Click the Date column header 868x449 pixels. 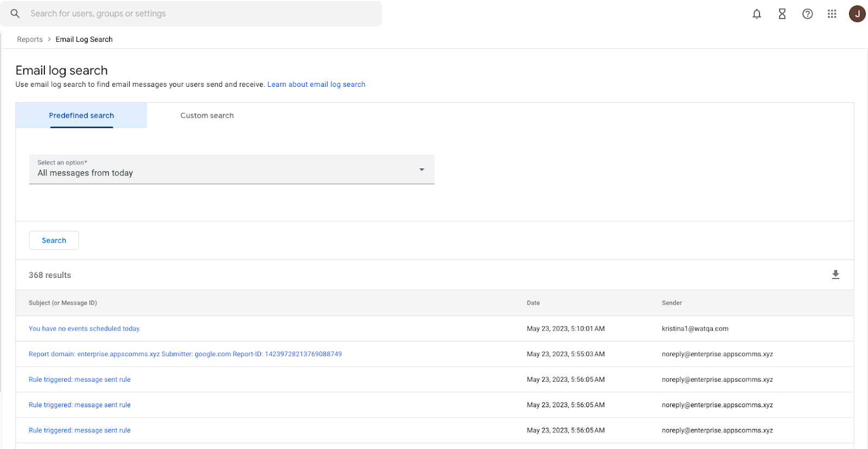pos(533,303)
